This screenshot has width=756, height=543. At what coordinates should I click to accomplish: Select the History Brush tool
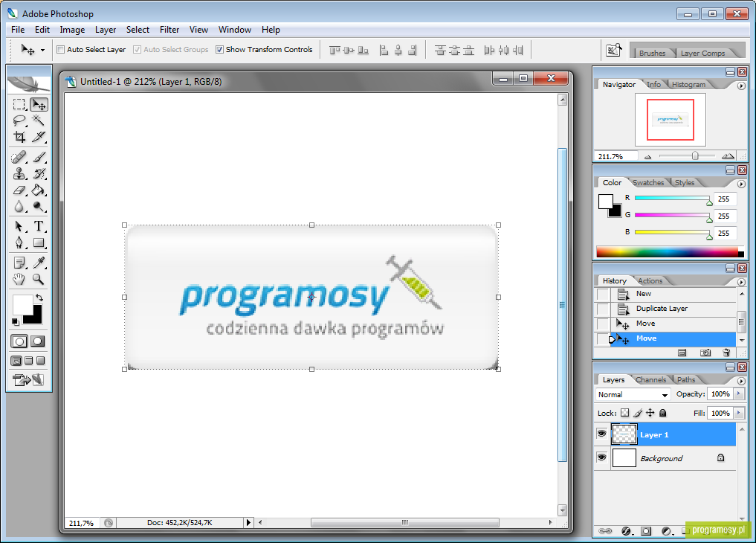[39, 173]
